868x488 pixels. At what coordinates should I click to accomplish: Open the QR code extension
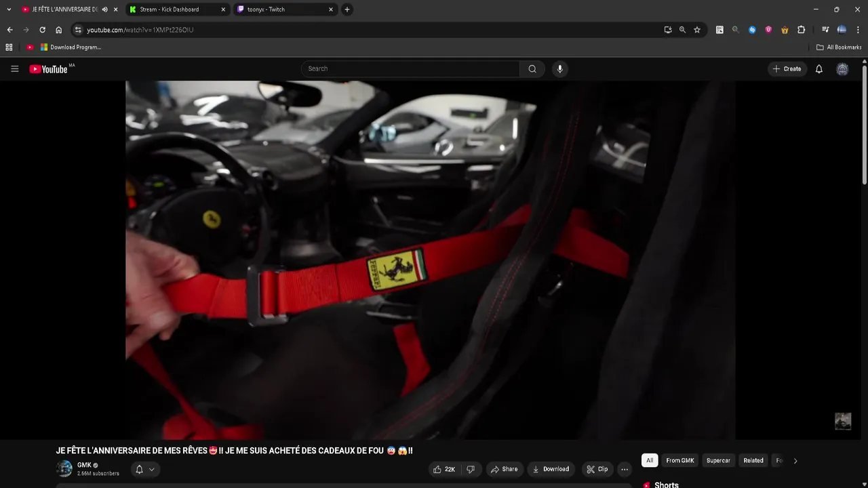719,30
